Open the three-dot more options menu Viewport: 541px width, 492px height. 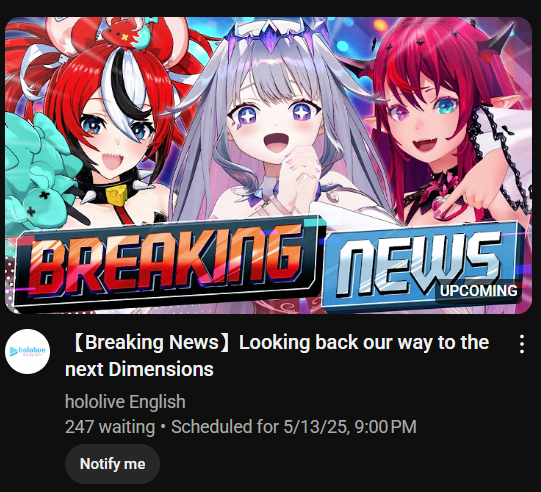pyautogui.click(x=522, y=344)
